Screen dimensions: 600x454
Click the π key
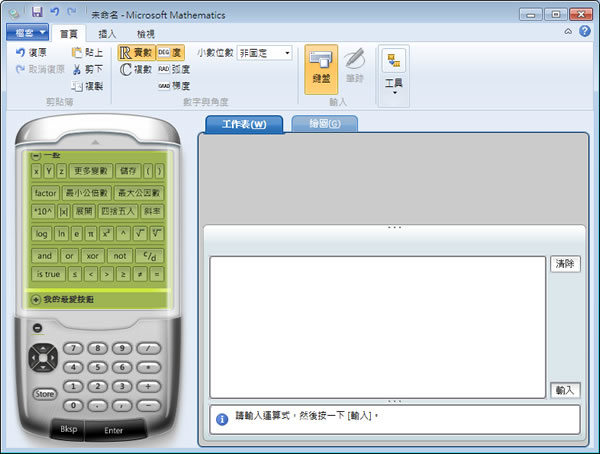(91, 234)
